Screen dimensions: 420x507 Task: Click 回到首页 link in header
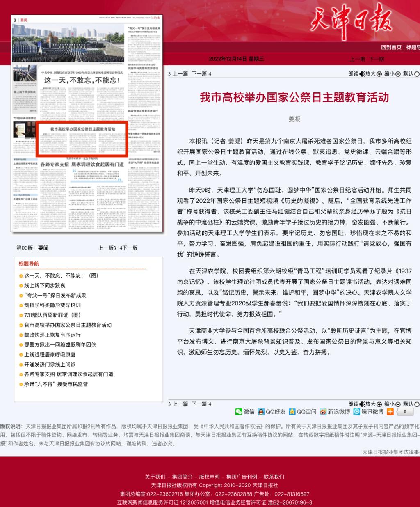391,47
